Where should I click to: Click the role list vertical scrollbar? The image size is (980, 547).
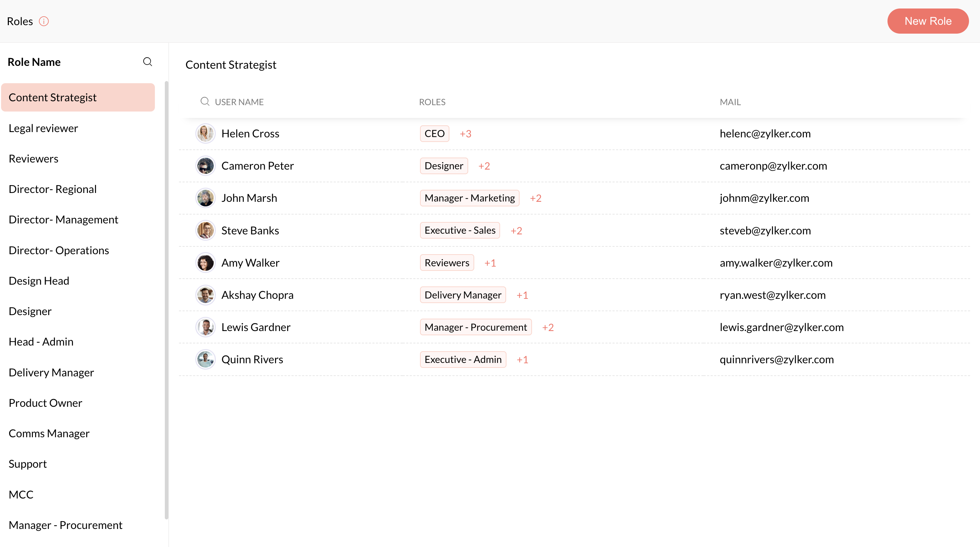click(x=166, y=300)
